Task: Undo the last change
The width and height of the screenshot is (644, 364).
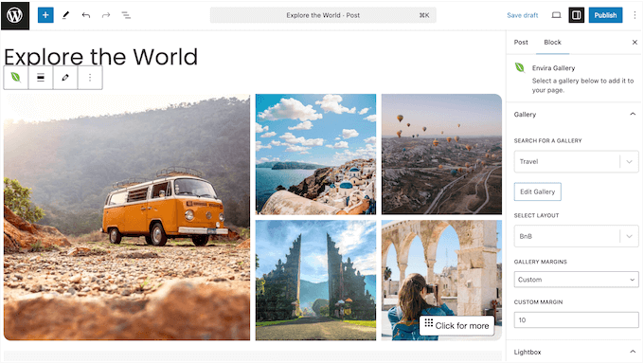Action: [86, 15]
